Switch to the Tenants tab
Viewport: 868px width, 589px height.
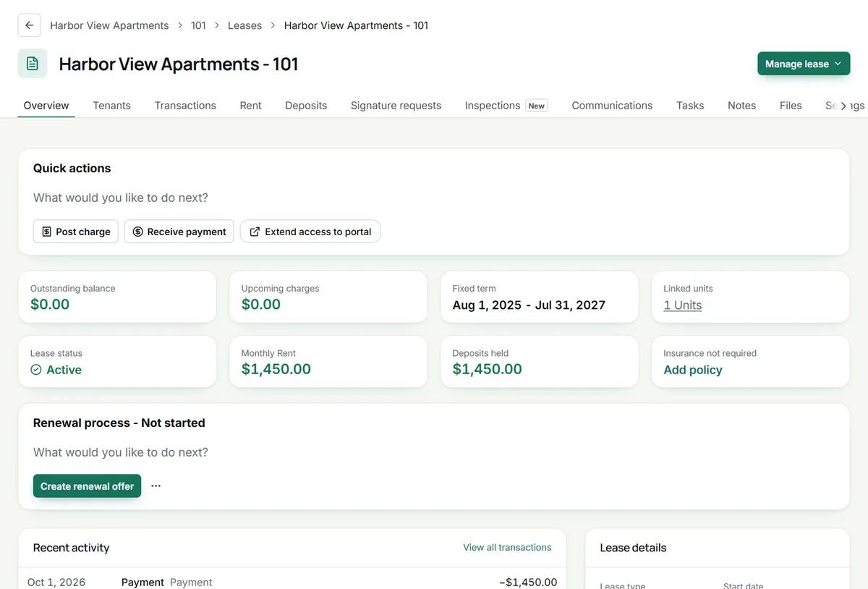(111, 106)
